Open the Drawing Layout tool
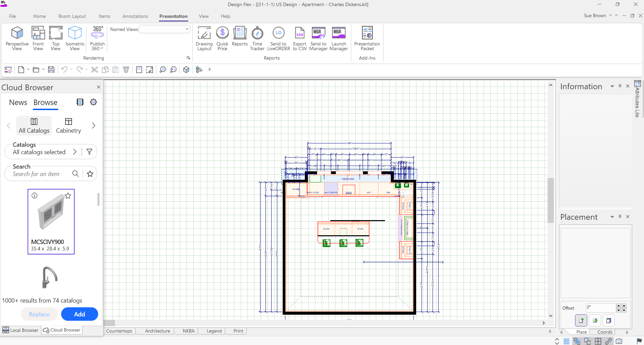644x345 pixels. pos(204,38)
